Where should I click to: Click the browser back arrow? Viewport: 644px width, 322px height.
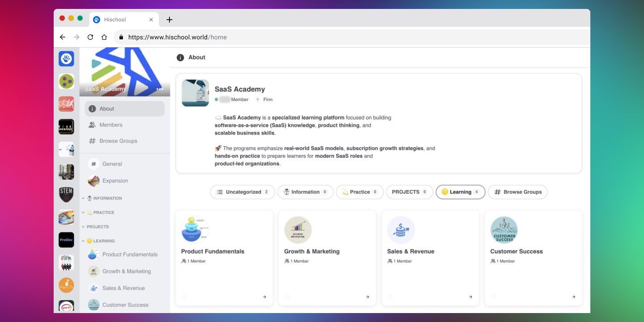(x=63, y=37)
